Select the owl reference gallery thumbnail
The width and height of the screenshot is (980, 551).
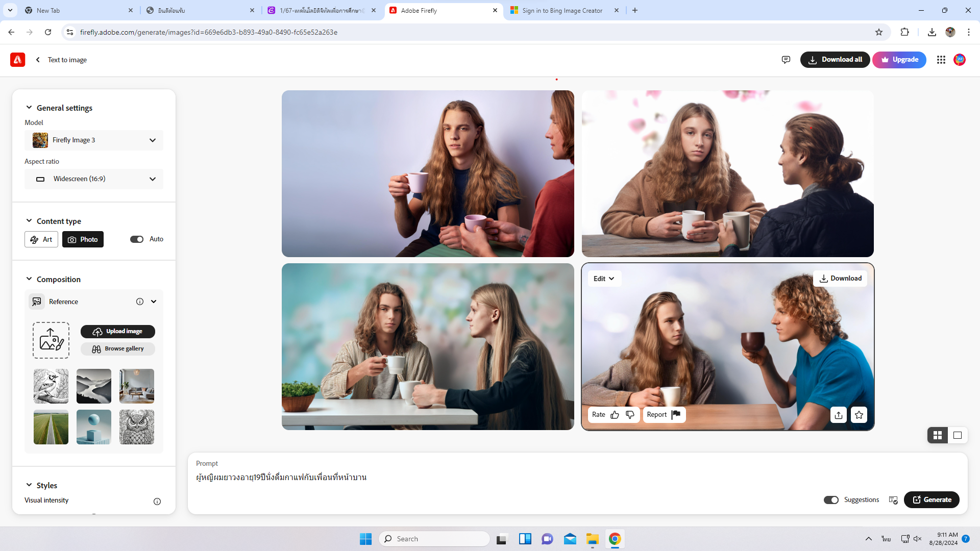(x=136, y=427)
